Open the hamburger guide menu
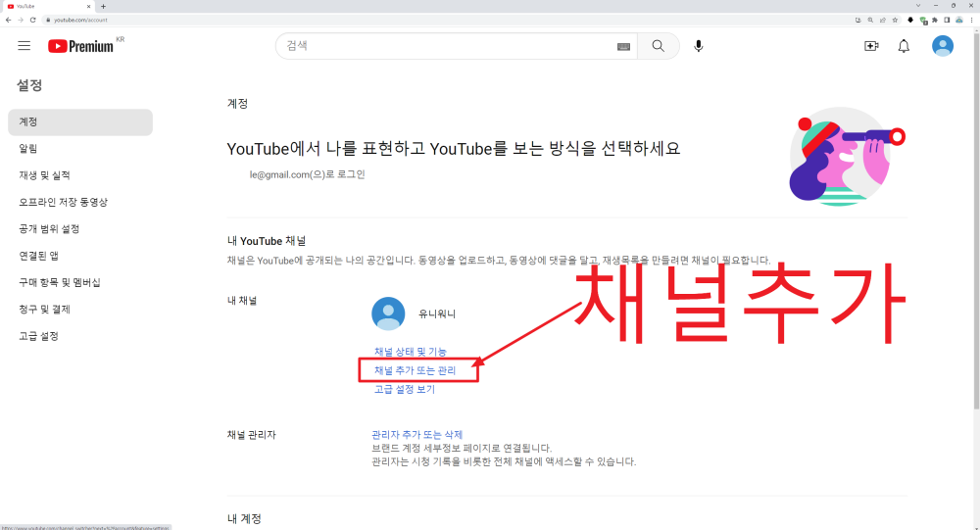 (24, 46)
